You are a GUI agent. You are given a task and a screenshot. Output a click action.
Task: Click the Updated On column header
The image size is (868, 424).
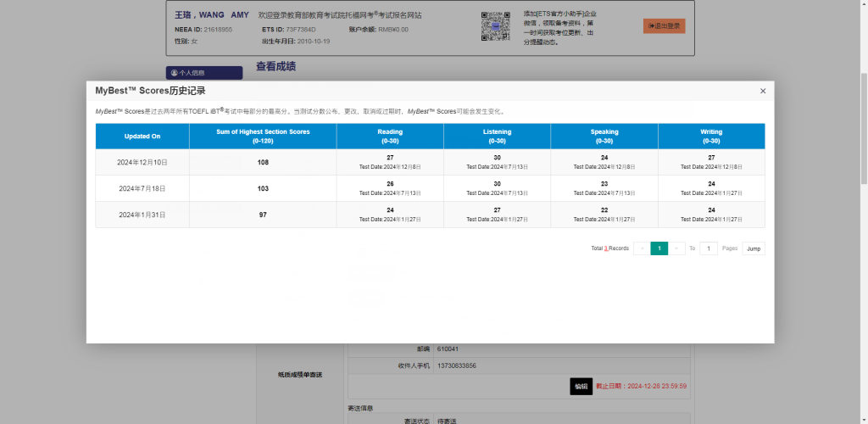142,137
